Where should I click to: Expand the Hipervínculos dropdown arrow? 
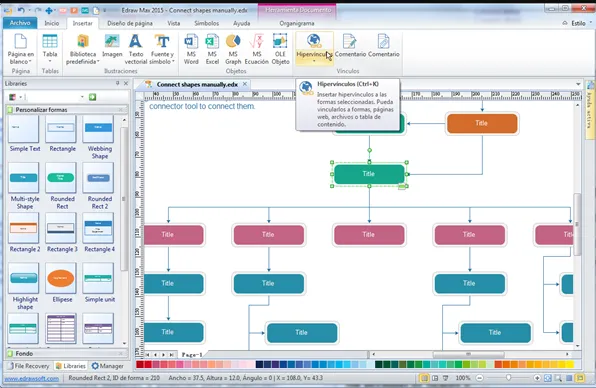[314, 61]
